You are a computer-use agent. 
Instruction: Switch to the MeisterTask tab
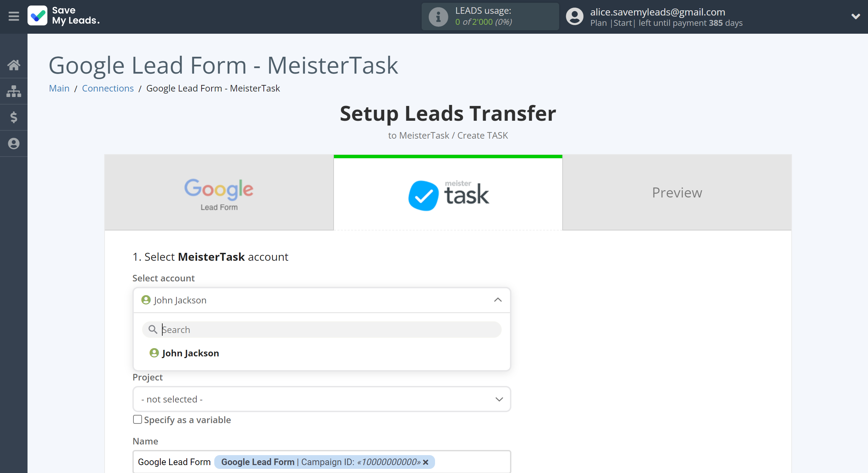[x=448, y=192]
